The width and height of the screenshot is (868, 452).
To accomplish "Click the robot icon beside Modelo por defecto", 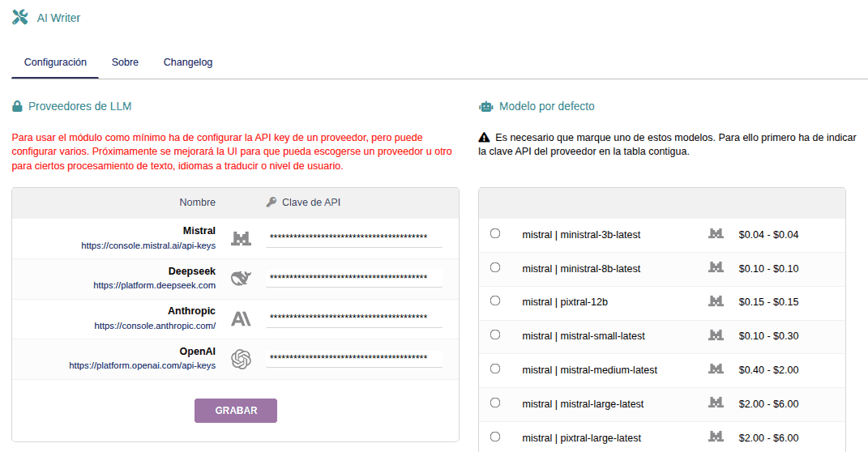I will pos(486,106).
